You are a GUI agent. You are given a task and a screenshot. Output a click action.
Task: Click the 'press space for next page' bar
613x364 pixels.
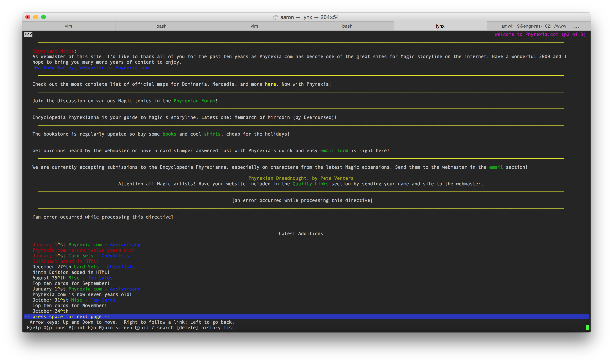click(x=306, y=317)
